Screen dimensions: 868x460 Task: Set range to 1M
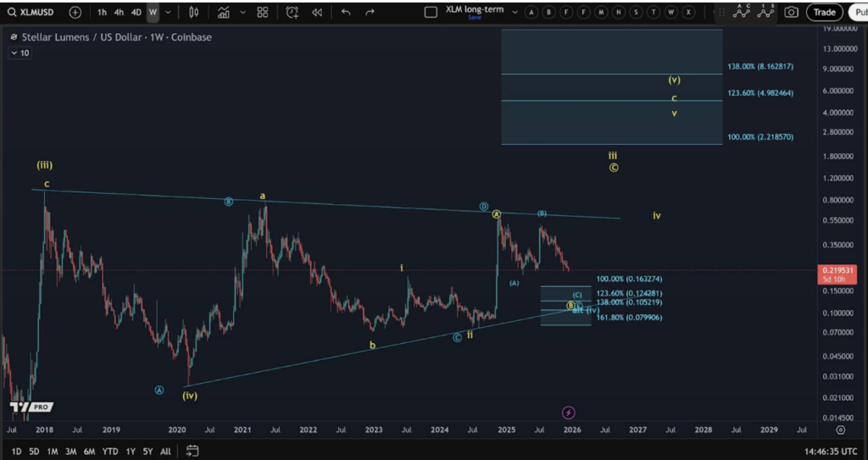[52, 452]
